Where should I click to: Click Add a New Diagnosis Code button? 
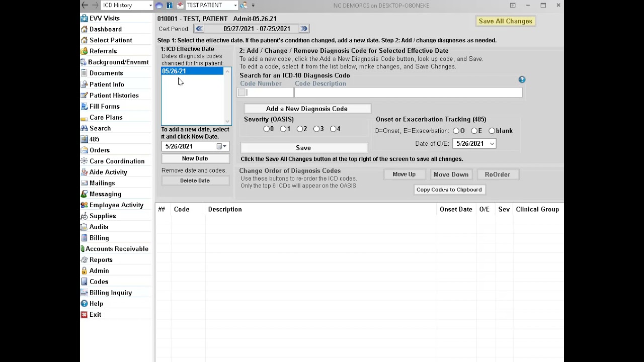click(307, 109)
